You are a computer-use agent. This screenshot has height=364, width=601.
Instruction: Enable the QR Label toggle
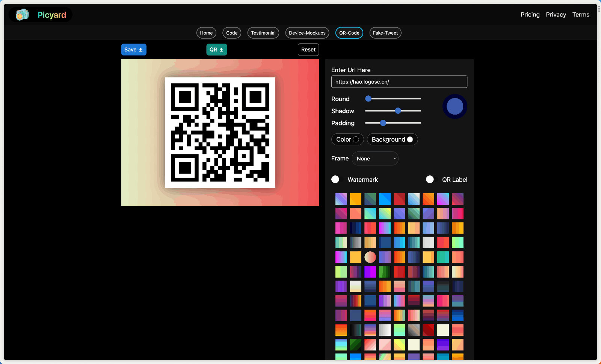430,180
